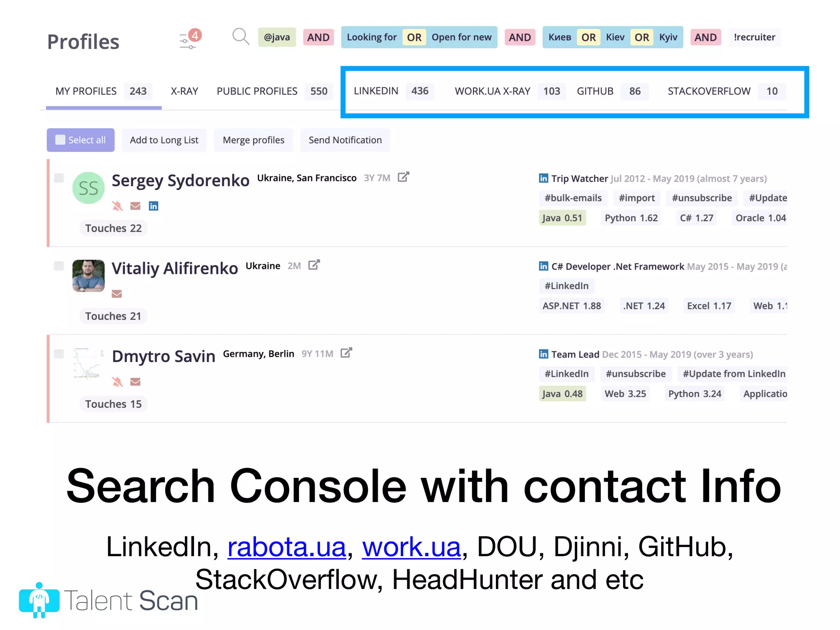Open the filters icon with badge 4

(x=189, y=40)
